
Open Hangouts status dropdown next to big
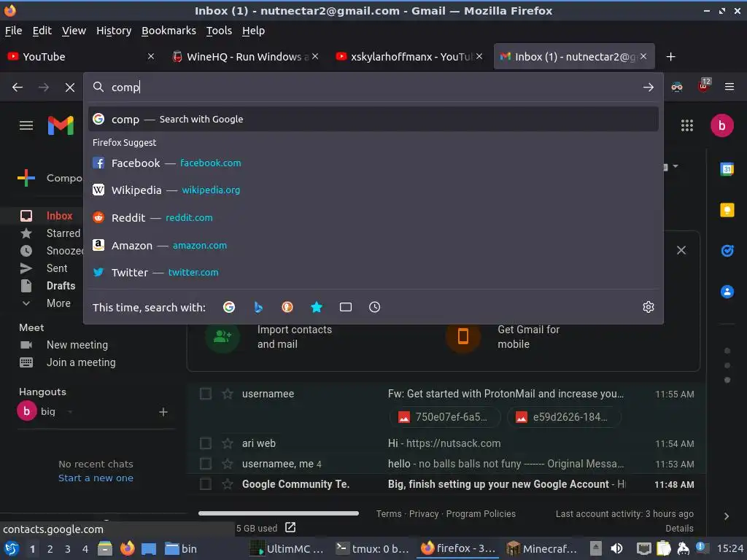(70, 412)
